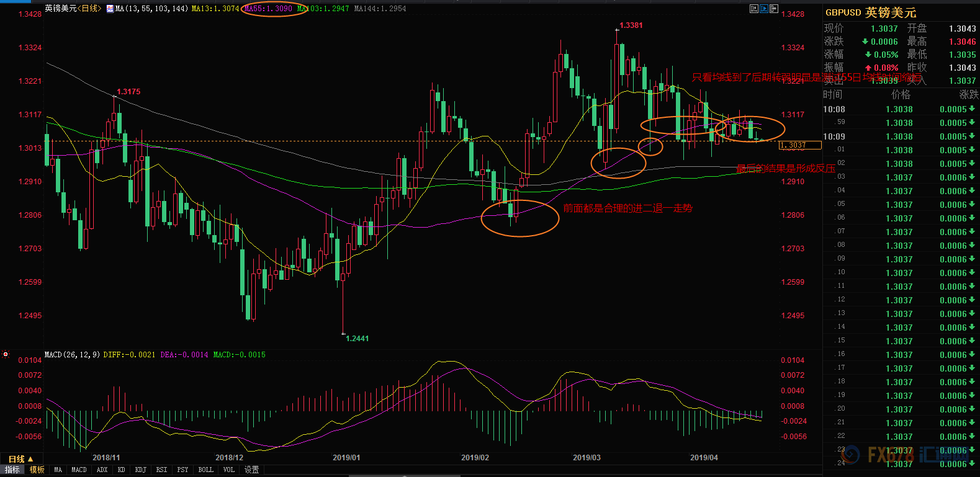
Task: Click the MA55:1.3090 value
Action: pyautogui.click(x=268, y=9)
